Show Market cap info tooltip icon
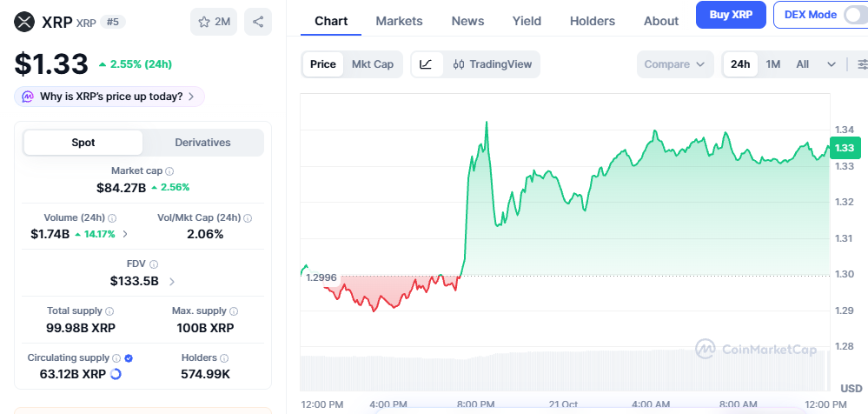Viewport: 868px width, 414px height. [x=170, y=171]
